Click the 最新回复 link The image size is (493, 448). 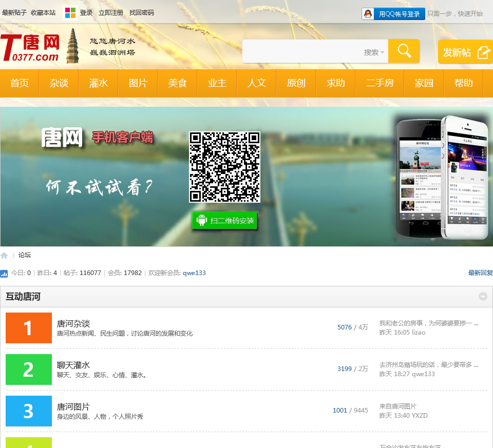click(x=481, y=273)
